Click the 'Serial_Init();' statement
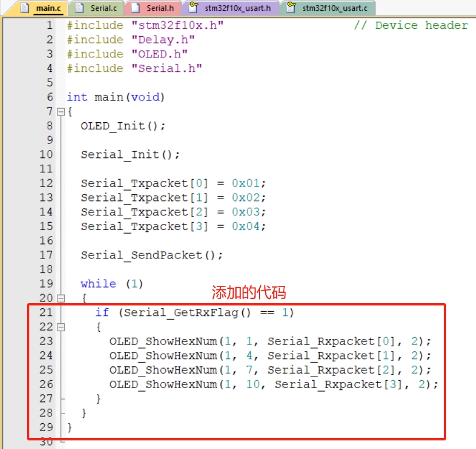The image size is (476, 449). point(130,155)
